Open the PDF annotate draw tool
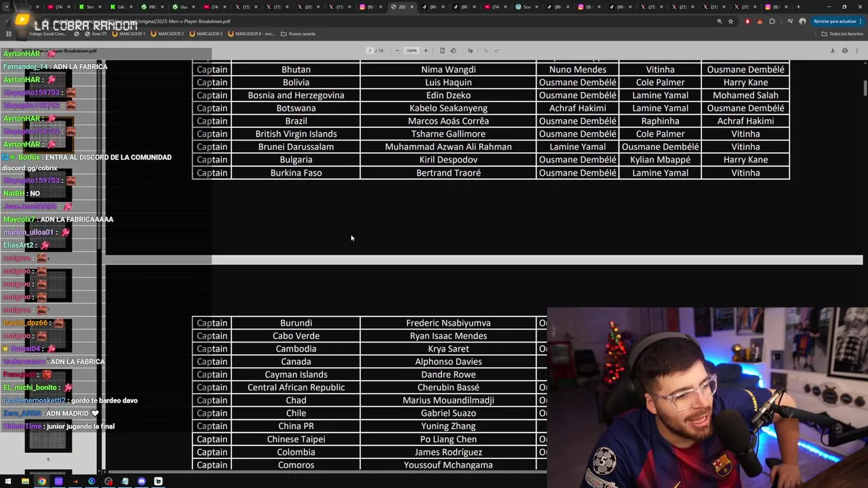Viewport: 868px width, 488px height. tap(470, 51)
